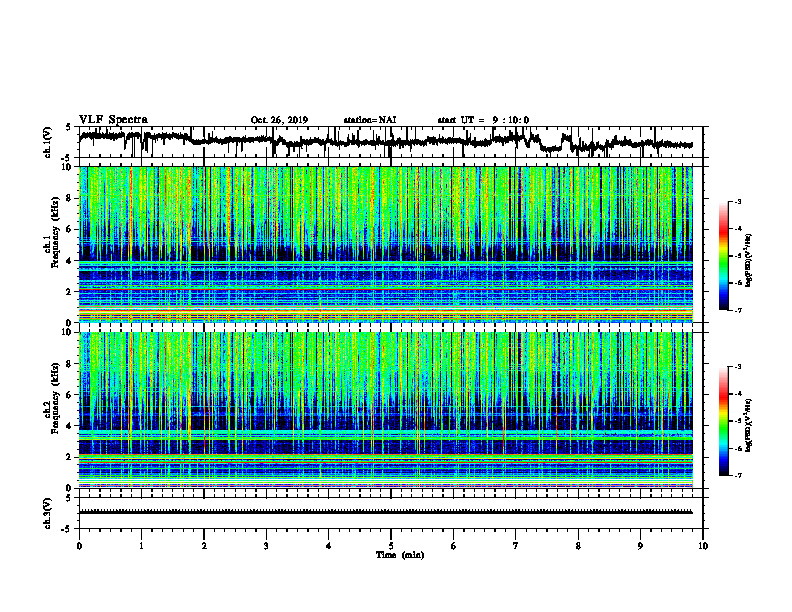Click the "Time (min)" axis title
This screenshot has width=792, height=612.
(400, 555)
